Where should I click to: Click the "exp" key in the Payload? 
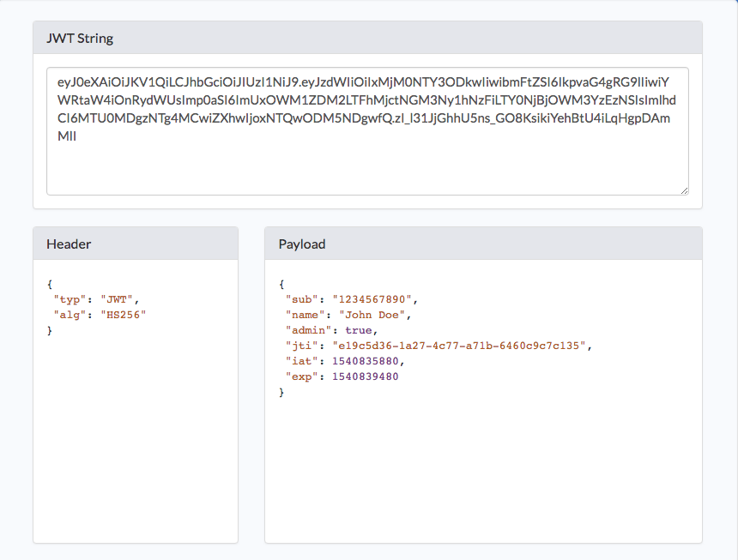point(299,376)
